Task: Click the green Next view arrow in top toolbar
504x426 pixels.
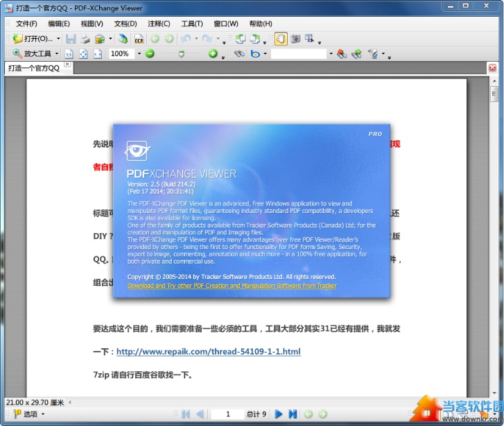Action: click(x=169, y=39)
